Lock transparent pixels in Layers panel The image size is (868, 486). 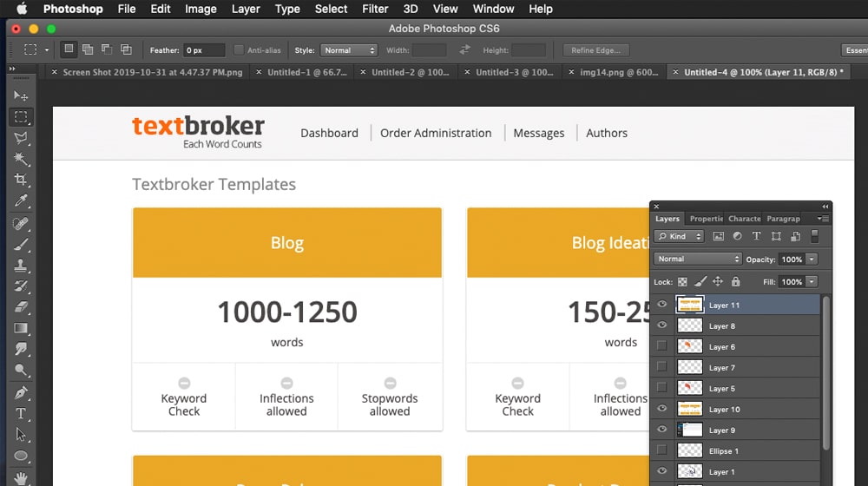click(682, 282)
